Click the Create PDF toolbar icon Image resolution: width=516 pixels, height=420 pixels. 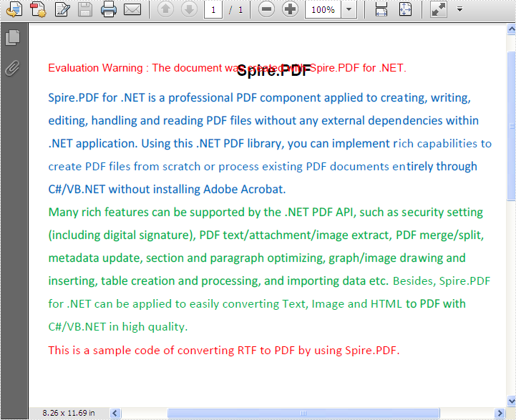tap(38, 9)
